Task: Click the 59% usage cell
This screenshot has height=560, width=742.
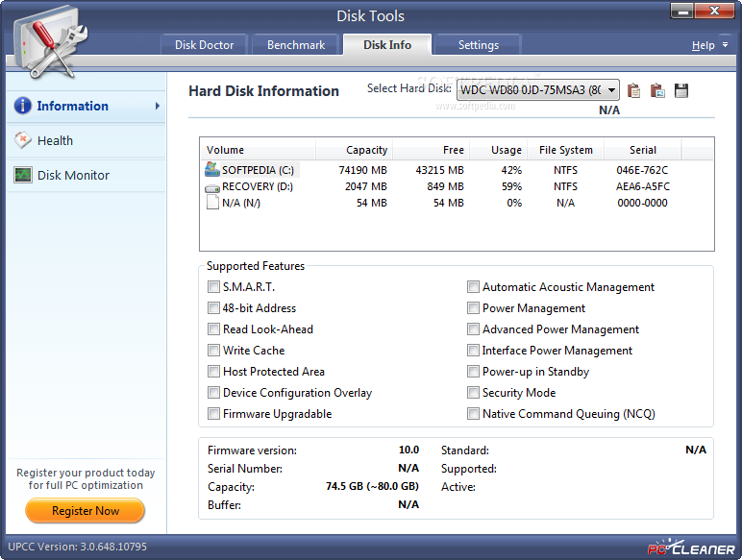Action: tap(511, 186)
